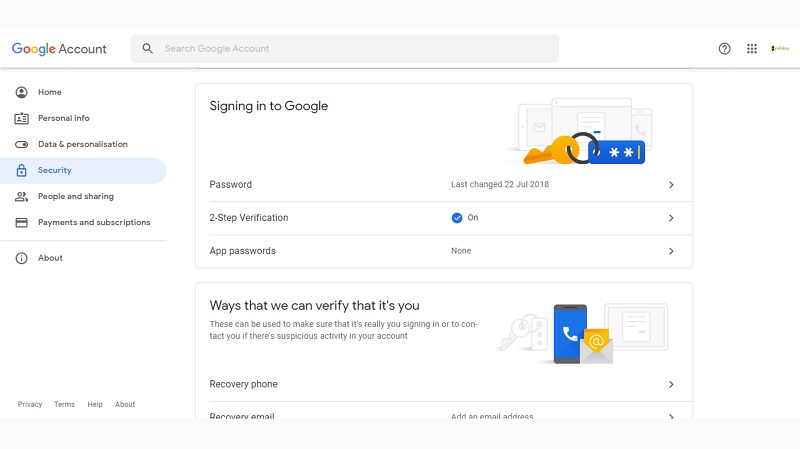Go to Payments and subscriptions

pos(94,222)
